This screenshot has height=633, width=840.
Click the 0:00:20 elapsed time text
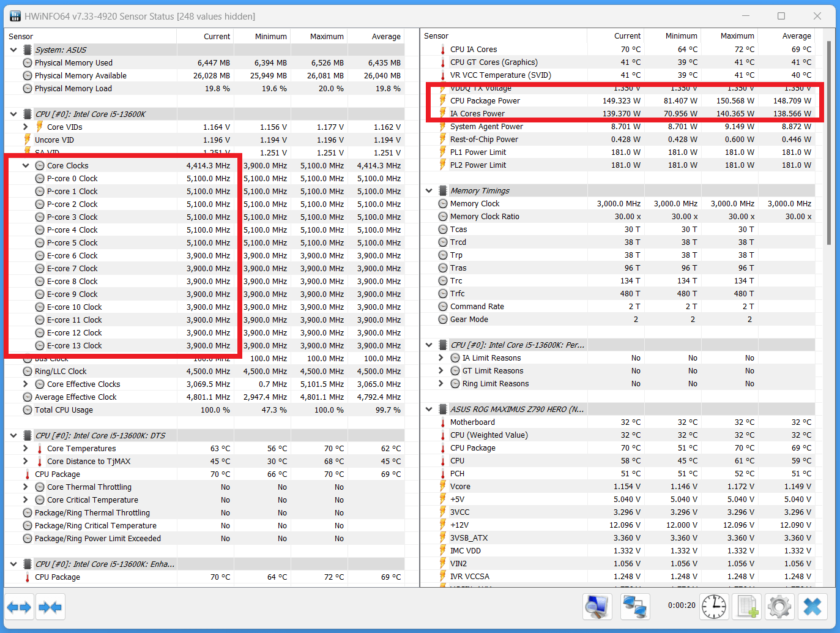(682, 605)
